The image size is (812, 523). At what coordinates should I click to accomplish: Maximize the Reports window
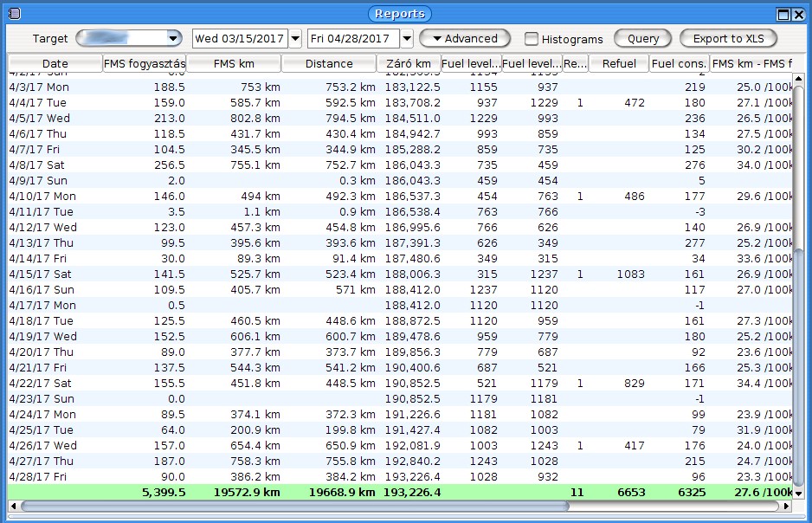(x=783, y=14)
